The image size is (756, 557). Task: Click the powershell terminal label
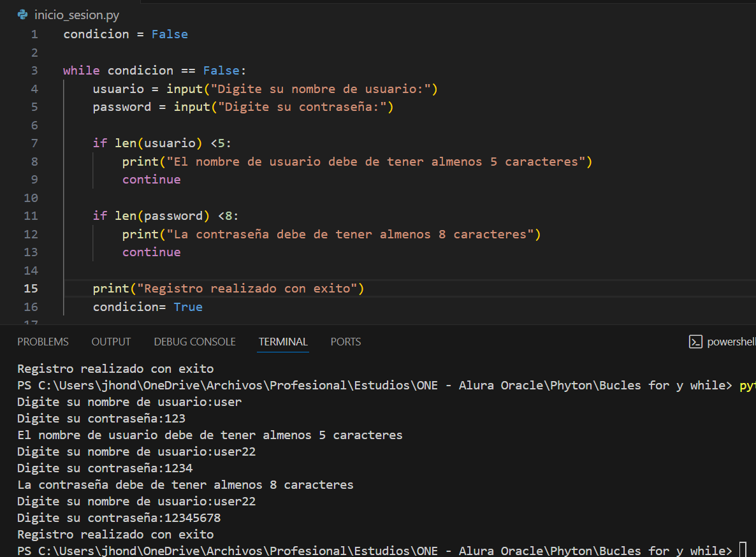coord(731,342)
